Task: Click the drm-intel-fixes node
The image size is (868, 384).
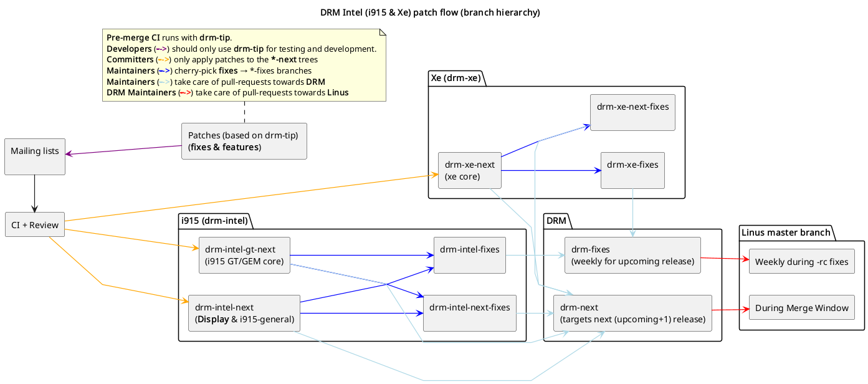Action: click(469, 255)
